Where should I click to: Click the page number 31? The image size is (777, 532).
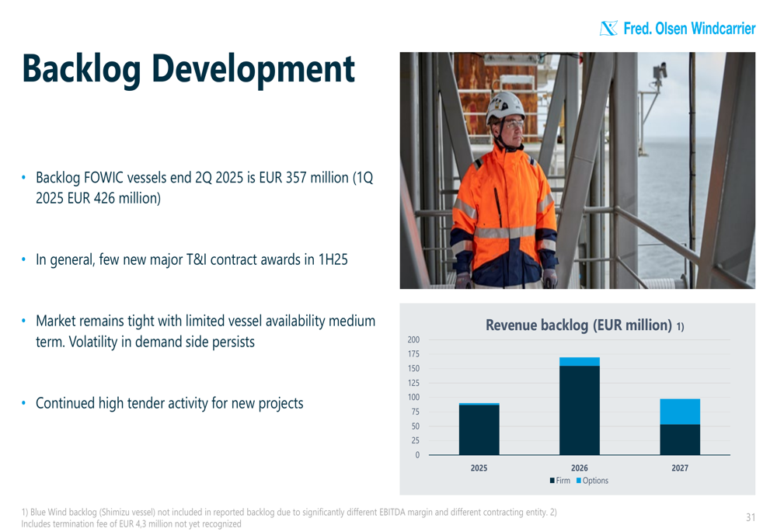(750, 517)
